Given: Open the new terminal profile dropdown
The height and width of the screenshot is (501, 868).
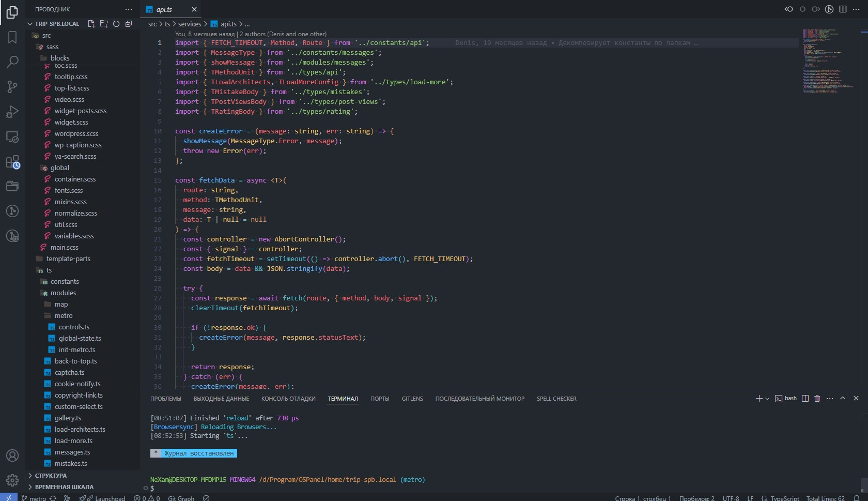Looking at the screenshot, I should point(767,399).
